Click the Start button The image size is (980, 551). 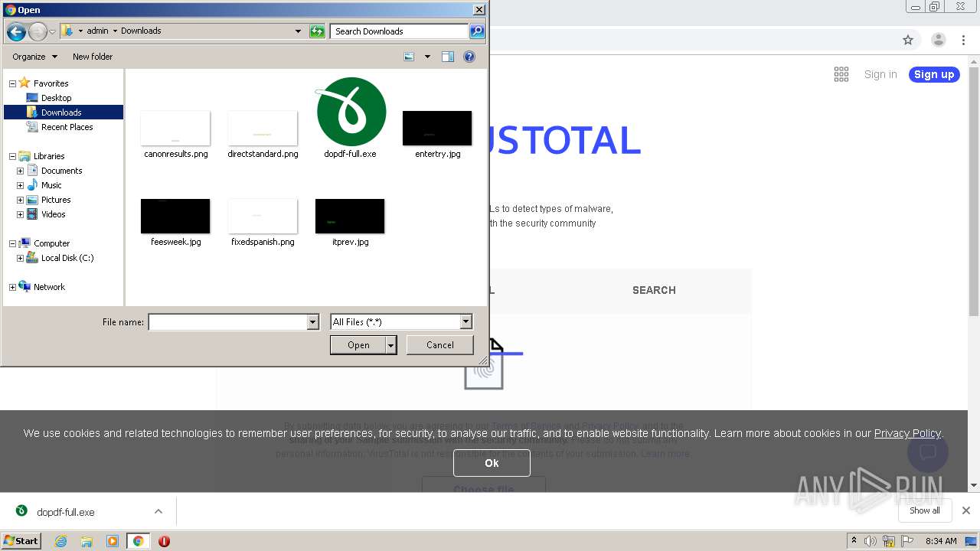(21, 541)
